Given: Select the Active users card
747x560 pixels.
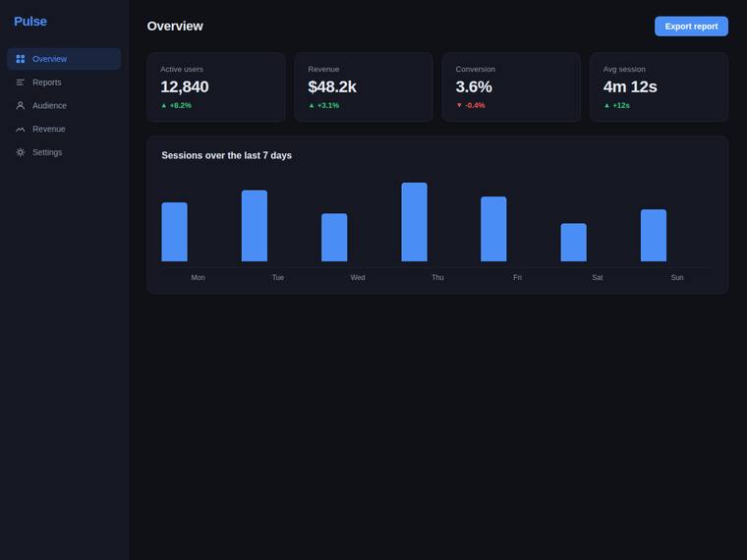Looking at the screenshot, I should click(x=216, y=87).
